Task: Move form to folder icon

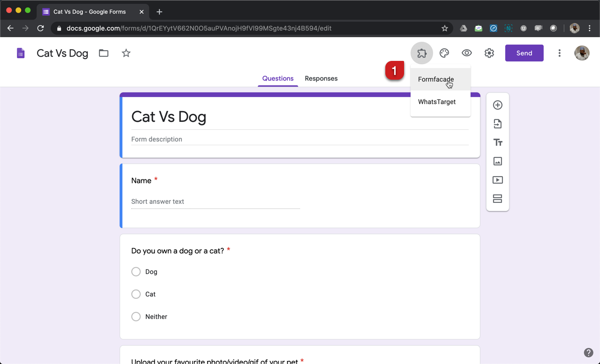Action: 104,53
